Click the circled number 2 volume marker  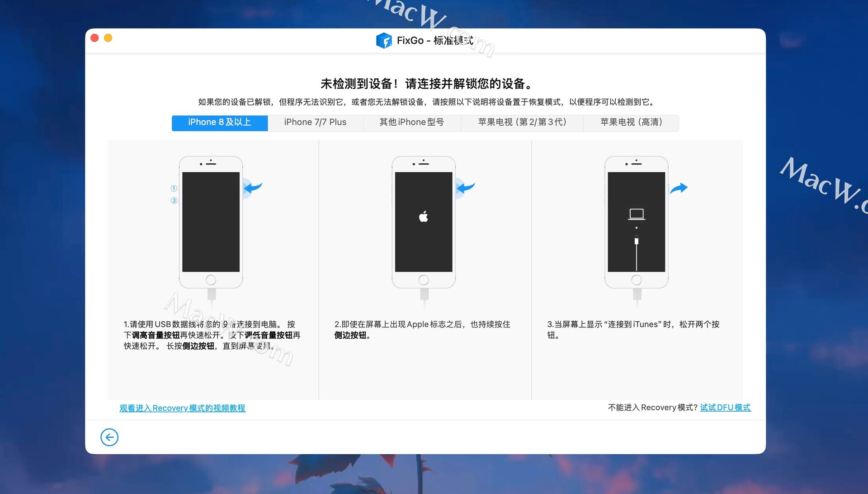click(174, 200)
